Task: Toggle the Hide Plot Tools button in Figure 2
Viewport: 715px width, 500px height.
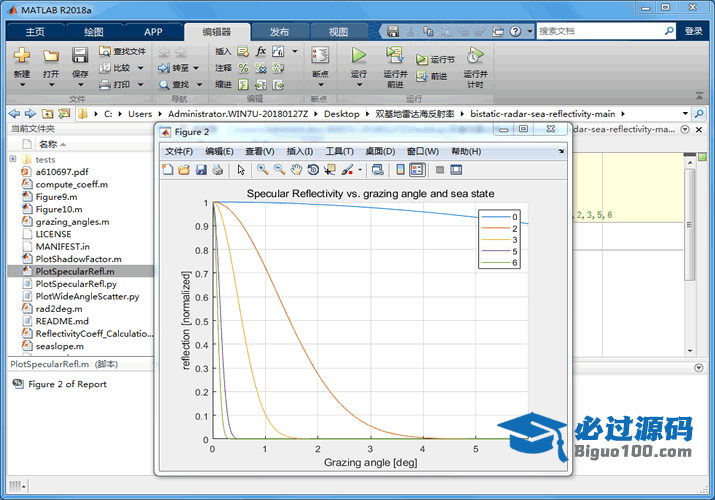Action: [x=440, y=170]
